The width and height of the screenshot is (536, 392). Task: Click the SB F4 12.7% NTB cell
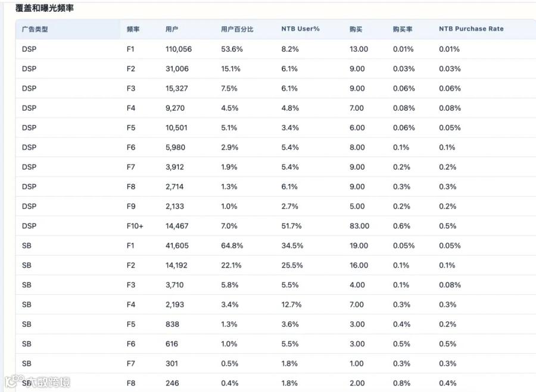(x=291, y=304)
